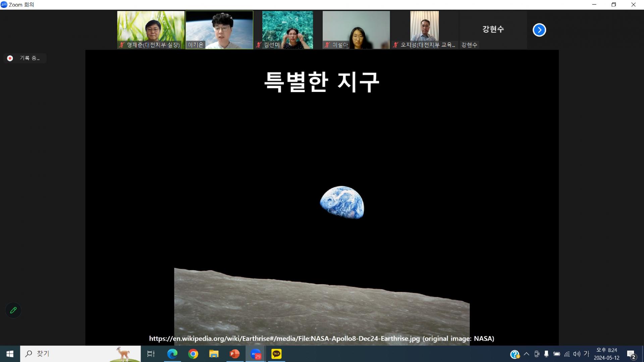Launch Microsoft Edge from the taskbar
The image size is (644, 362).
coord(172,354)
